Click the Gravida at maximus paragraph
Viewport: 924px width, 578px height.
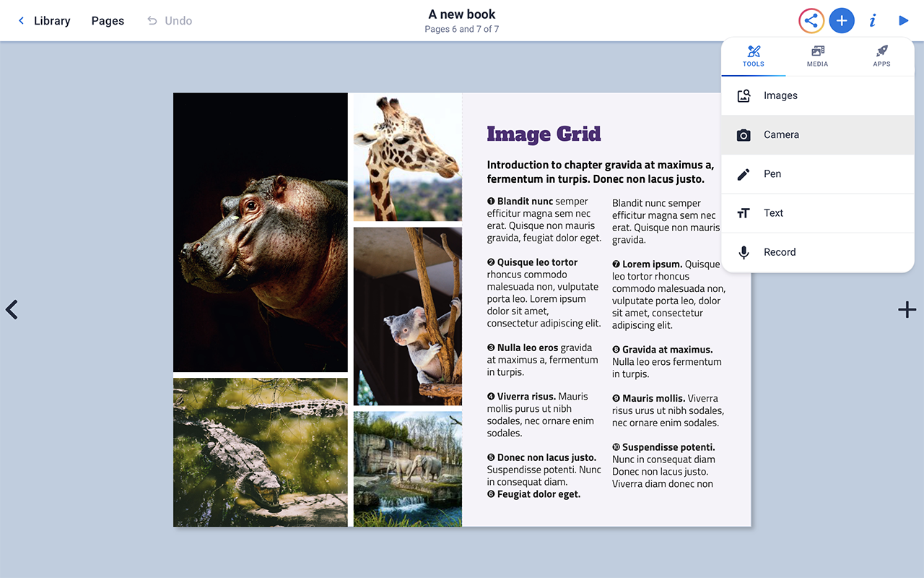point(667,361)
